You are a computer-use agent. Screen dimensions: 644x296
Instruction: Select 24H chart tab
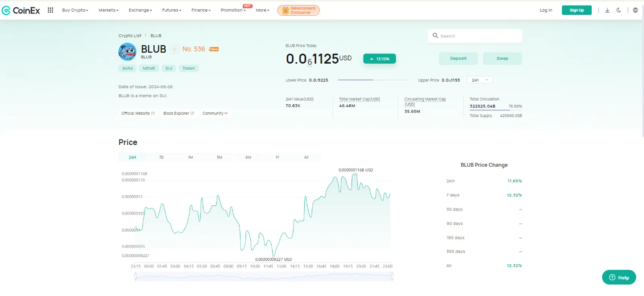[x=132, y=157]
